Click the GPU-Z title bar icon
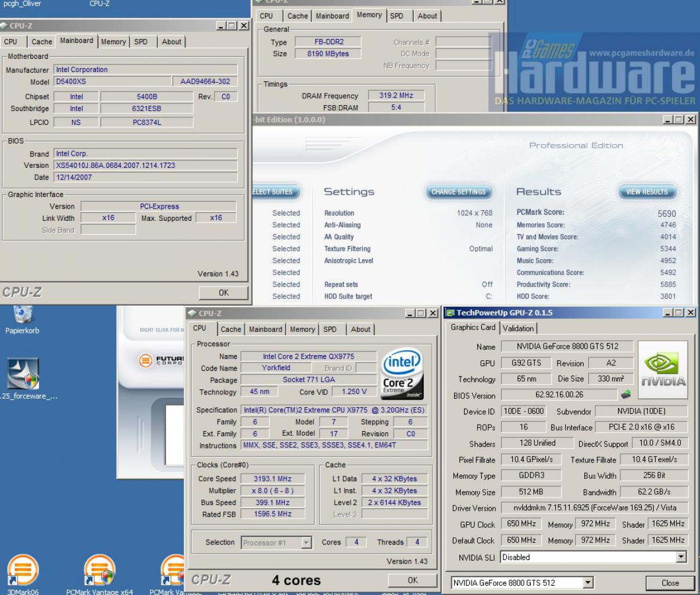The height and width of the screenshot is (595, 700). coord(449,313)
